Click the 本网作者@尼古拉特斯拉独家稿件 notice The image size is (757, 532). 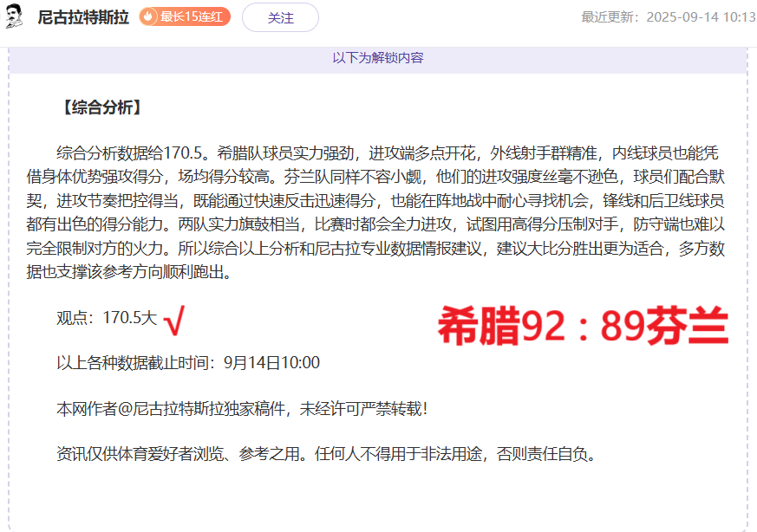click(242, 409)
